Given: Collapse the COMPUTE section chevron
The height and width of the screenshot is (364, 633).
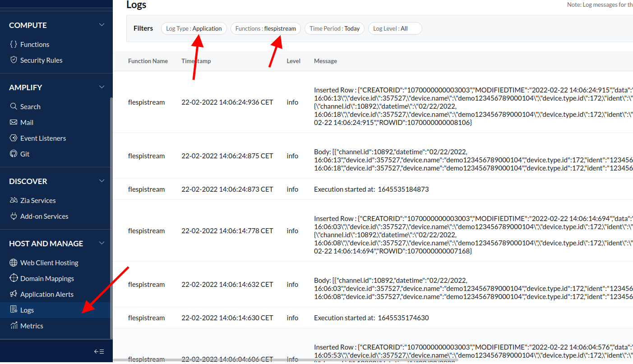Looking at the screenshot, I should coord(102,25).
